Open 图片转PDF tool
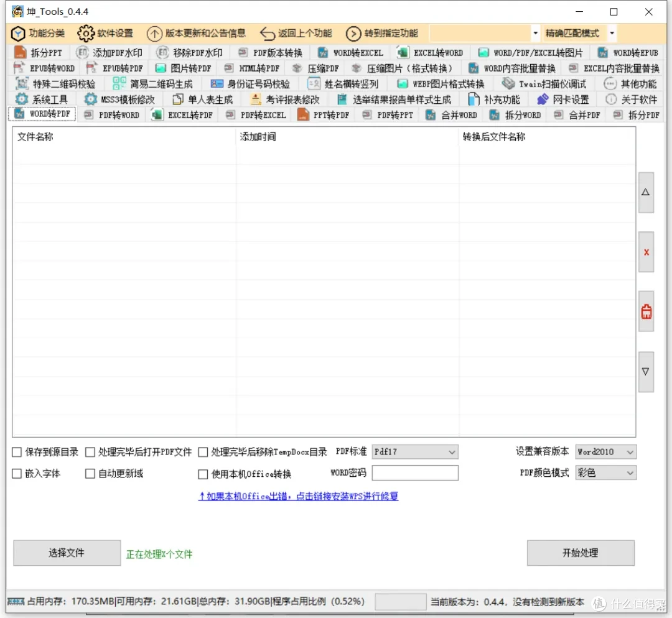Screen dimensions: 672x618 click(x=183, y=68)
